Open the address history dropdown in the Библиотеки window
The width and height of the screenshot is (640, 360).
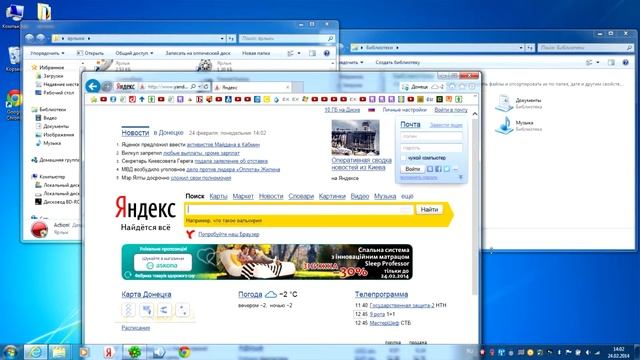point(521,48)
